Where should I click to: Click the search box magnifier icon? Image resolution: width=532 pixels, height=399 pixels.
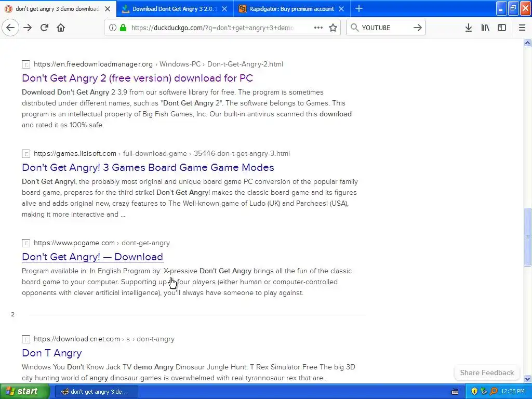(354, 28)
